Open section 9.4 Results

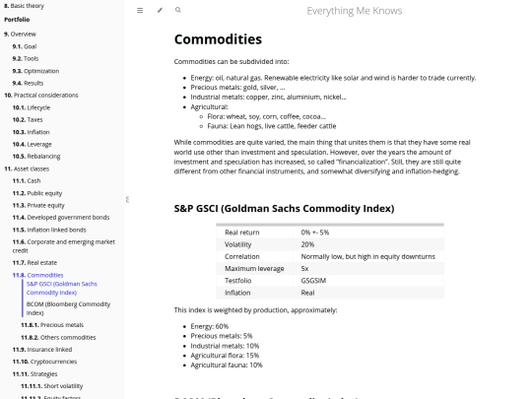click(28, 83)
